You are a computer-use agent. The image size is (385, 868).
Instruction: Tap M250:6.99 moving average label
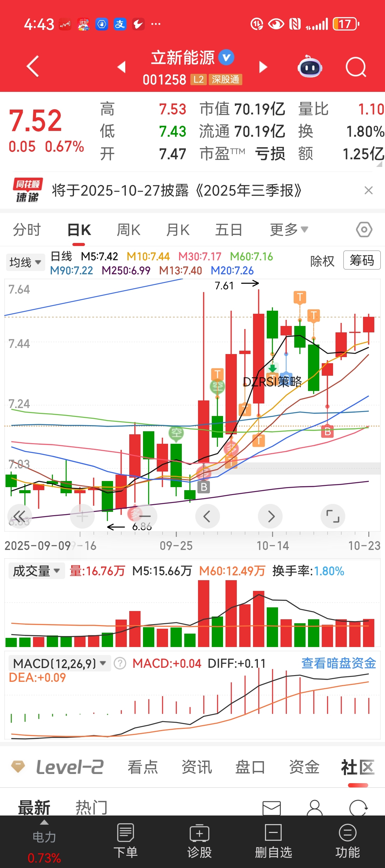point(126,270)
